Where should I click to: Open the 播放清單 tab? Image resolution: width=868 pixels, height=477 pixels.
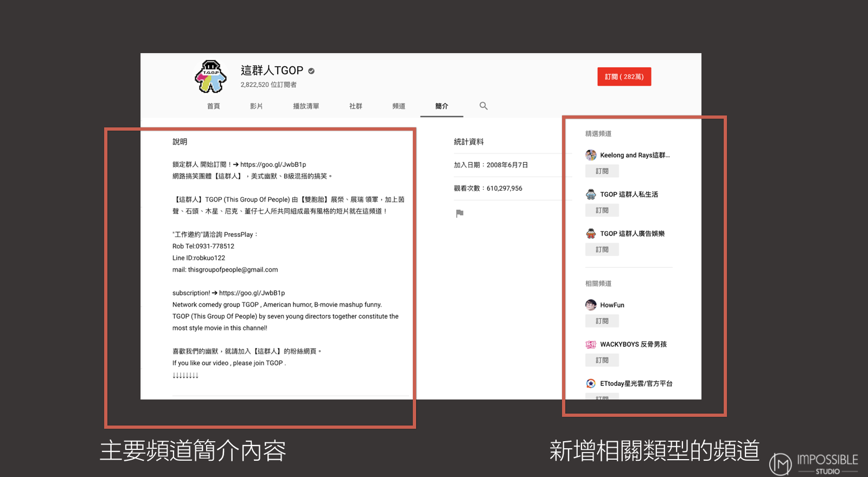tap(306, 106)
